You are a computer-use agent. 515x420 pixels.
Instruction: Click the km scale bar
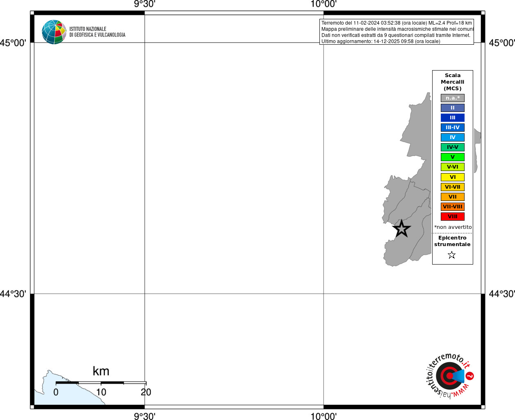pyautogui.click(x=101, y=383)
